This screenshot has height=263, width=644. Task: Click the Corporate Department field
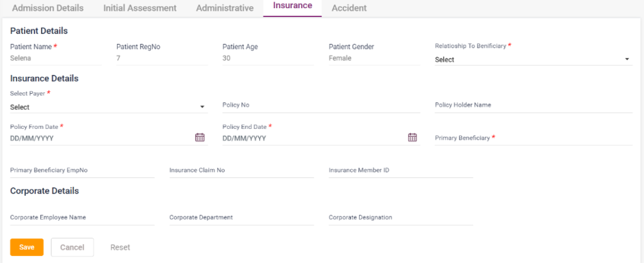click(x=241, y=218)
